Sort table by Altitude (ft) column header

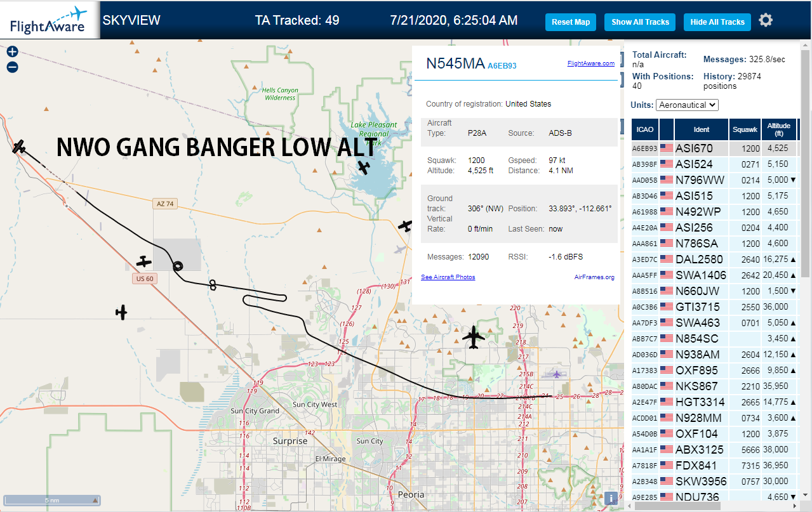click(779, 129)
